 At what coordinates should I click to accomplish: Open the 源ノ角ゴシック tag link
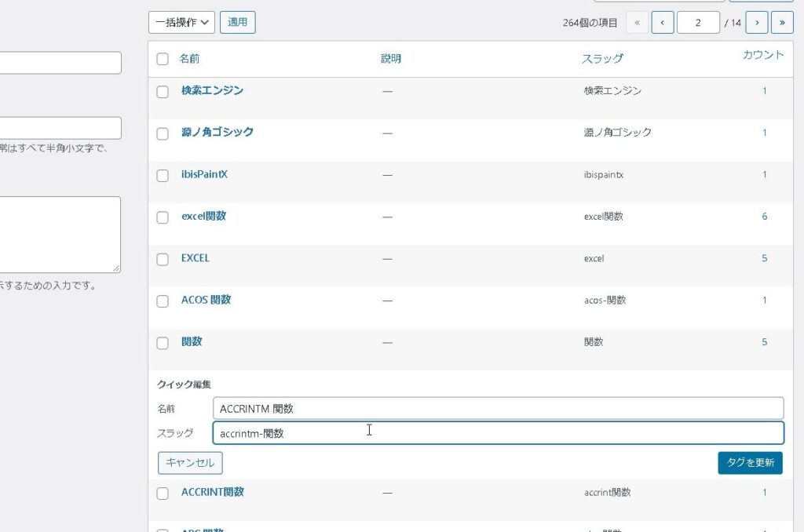pyautogui.click(x=217, y=133)
